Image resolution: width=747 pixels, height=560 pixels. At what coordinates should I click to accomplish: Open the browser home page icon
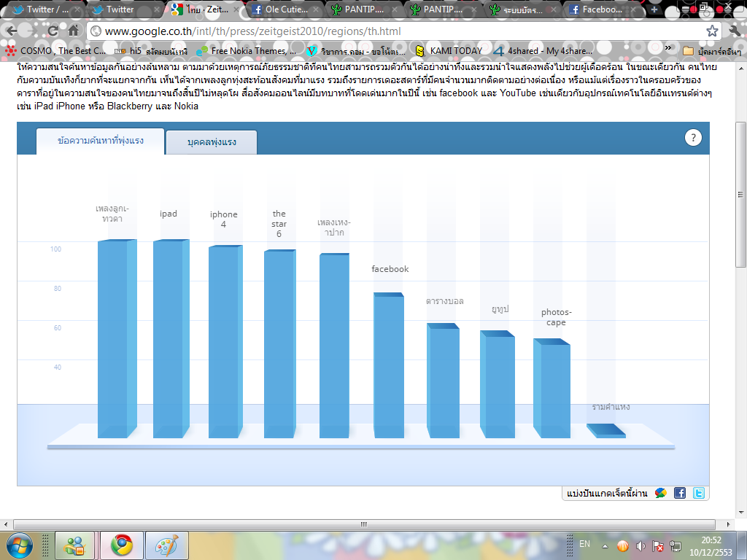[x=74, y=31]
